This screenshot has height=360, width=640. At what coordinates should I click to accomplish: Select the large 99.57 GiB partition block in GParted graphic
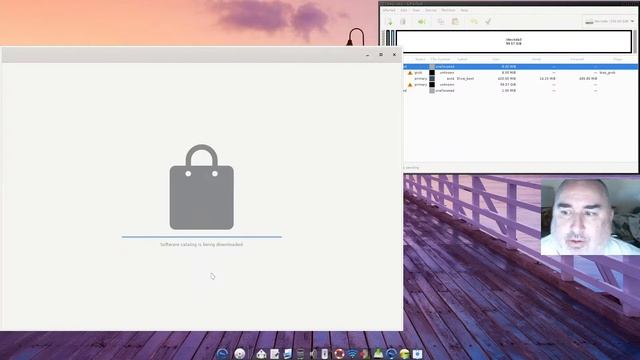pos(514,42)
